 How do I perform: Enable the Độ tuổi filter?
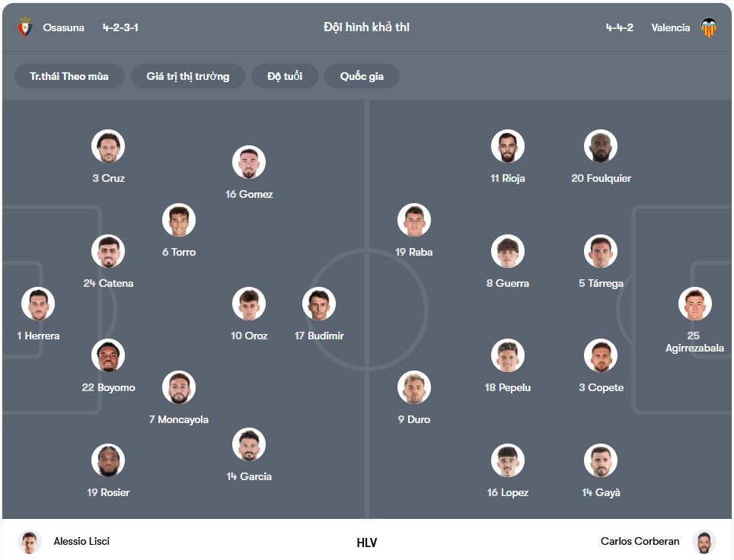pyautogui.click(x=285, y=76)
